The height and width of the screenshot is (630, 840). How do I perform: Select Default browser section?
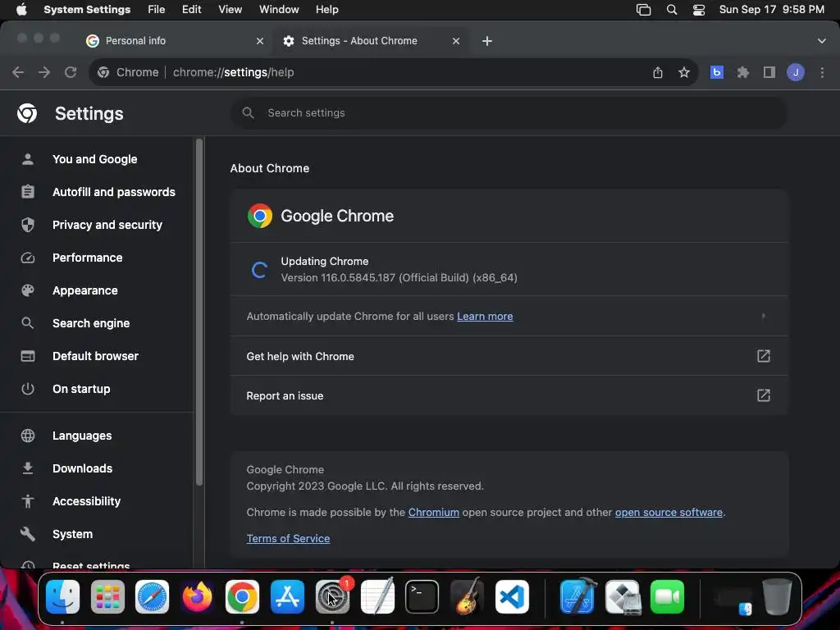97,356
